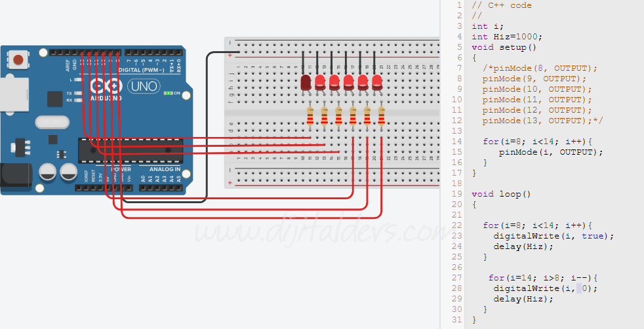Click code line 'pinMode(i, OUTPUT);'
This screenshot has width=644, height=329.
point(551,152)
